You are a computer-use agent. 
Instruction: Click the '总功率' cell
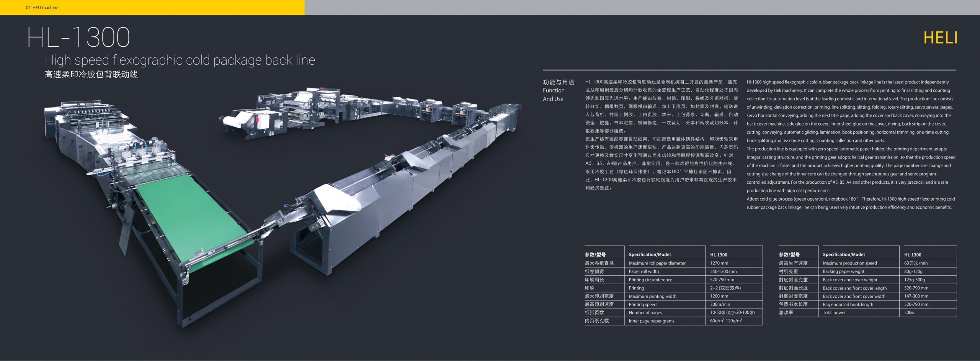point(786,313)
